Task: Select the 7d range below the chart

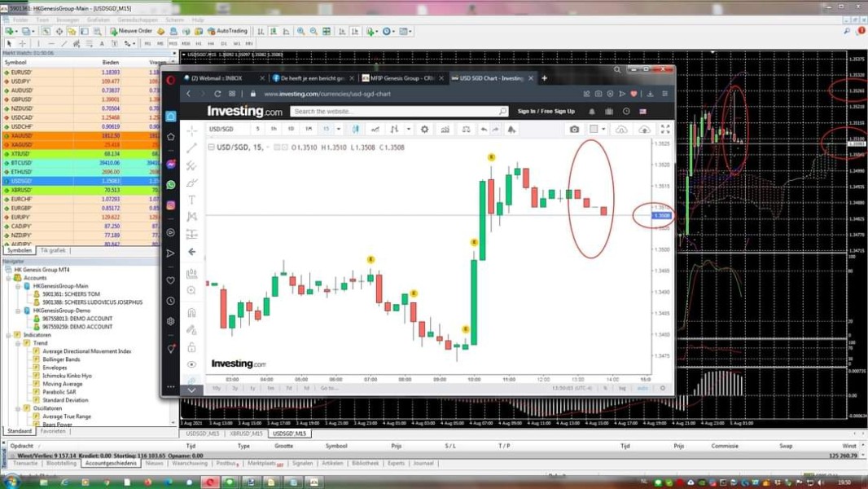Action: [x=288, y=388]
